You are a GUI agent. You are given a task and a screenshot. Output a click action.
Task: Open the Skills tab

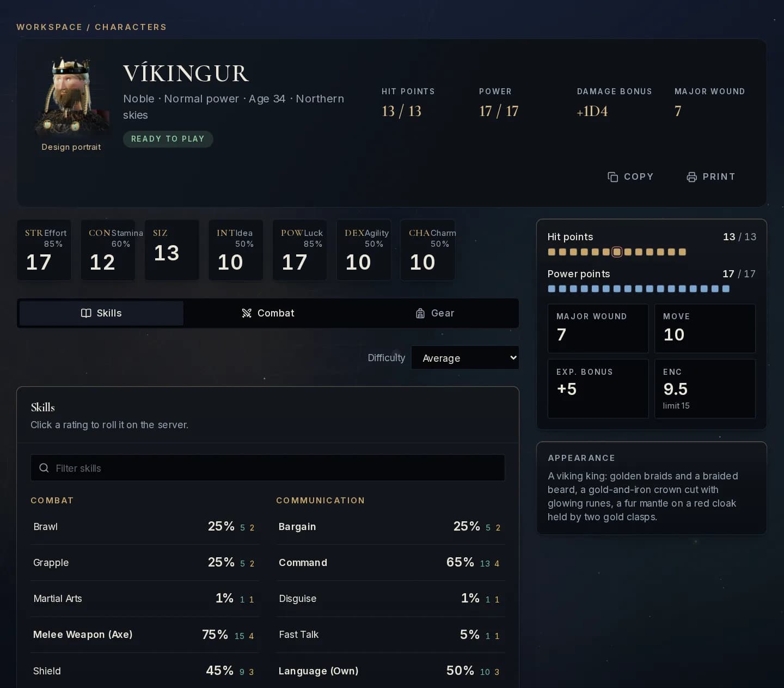coord(101,313)
